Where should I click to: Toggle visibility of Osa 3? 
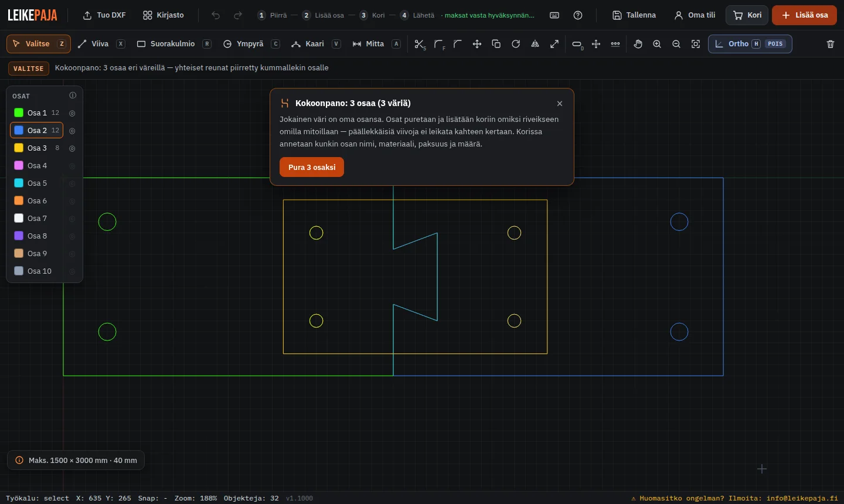tap(72, 148)
